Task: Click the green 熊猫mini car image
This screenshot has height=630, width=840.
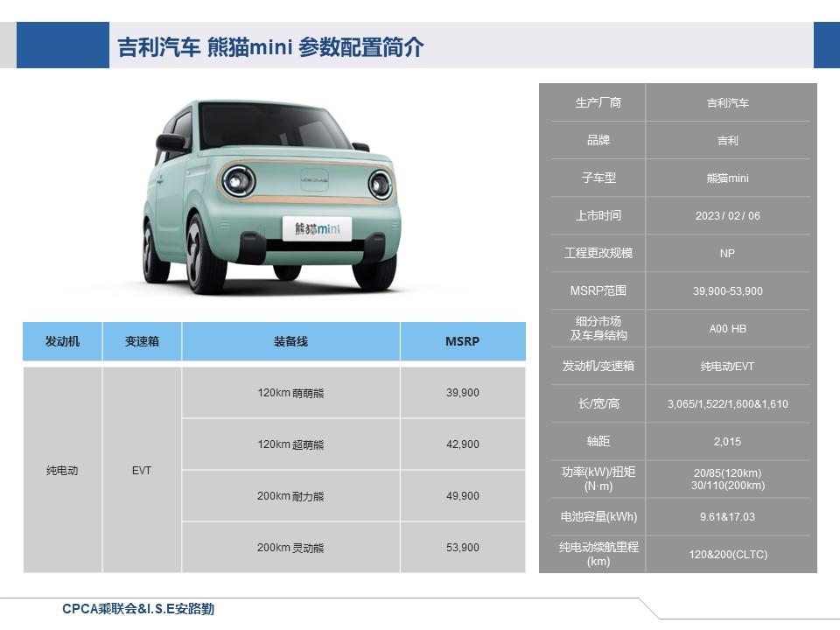Action: [x=271, y=197]
